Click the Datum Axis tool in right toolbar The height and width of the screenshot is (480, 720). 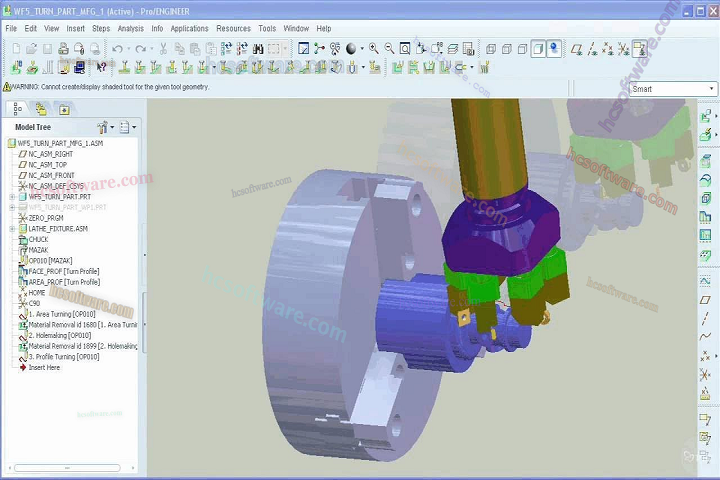705,318
